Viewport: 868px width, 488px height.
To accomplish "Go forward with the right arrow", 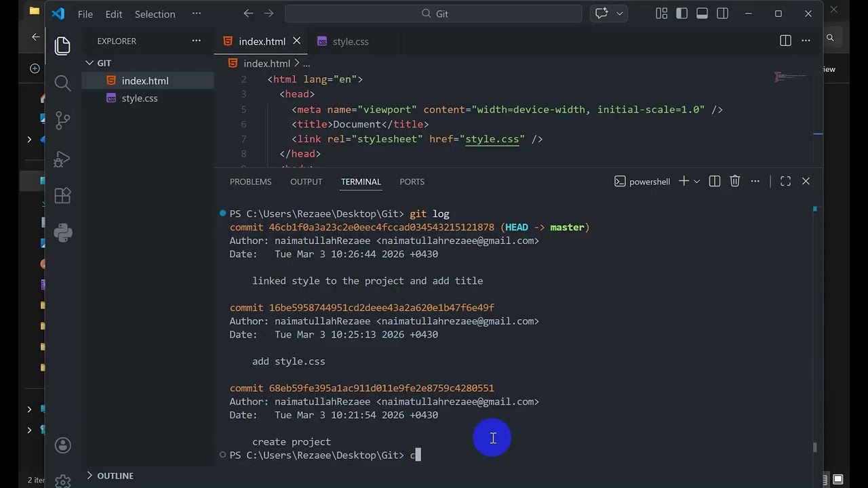I will point(269,14).
